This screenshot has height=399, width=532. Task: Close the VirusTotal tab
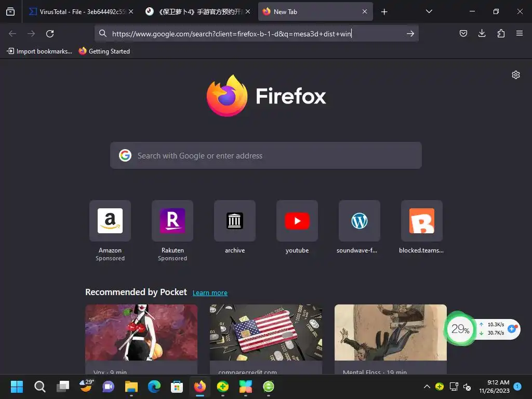(x=131, y=11)
